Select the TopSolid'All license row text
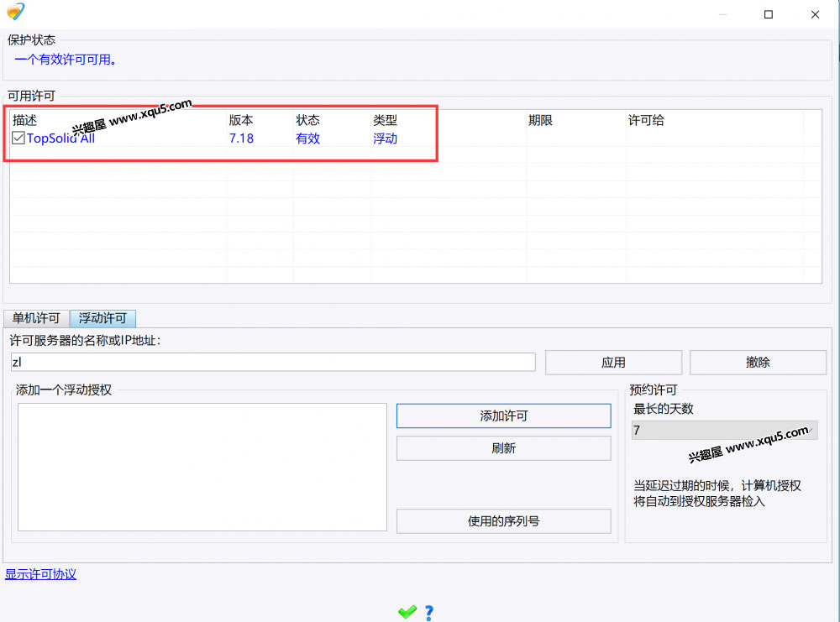840x622 pixels. 61,139
